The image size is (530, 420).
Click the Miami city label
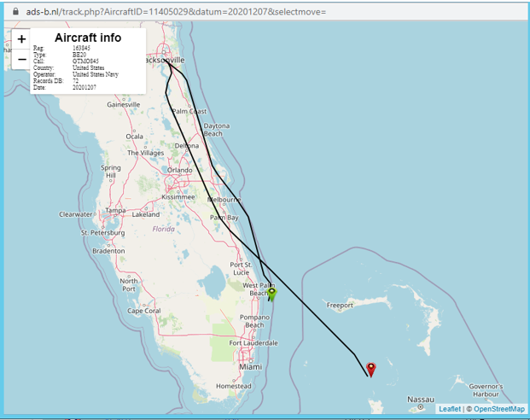250,367
